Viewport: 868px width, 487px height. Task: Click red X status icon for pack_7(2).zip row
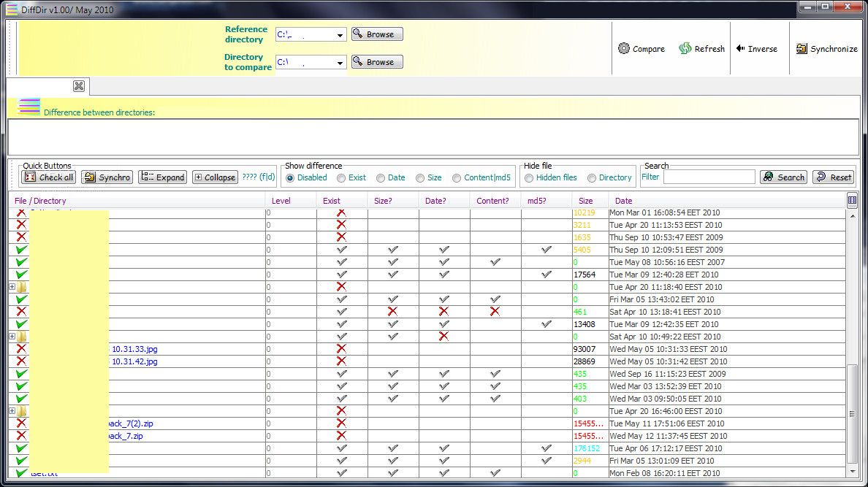click(x=21, y=423)
